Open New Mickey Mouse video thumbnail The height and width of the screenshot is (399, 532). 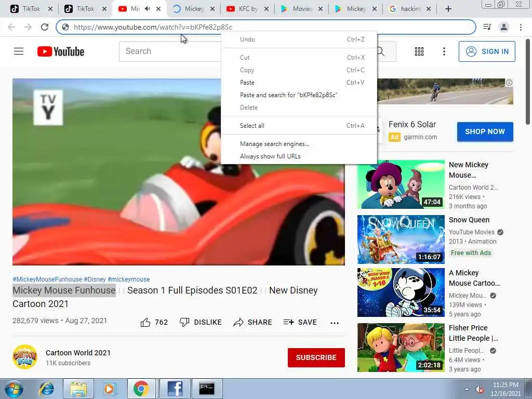pyautogui.click(x=401, y=184)
